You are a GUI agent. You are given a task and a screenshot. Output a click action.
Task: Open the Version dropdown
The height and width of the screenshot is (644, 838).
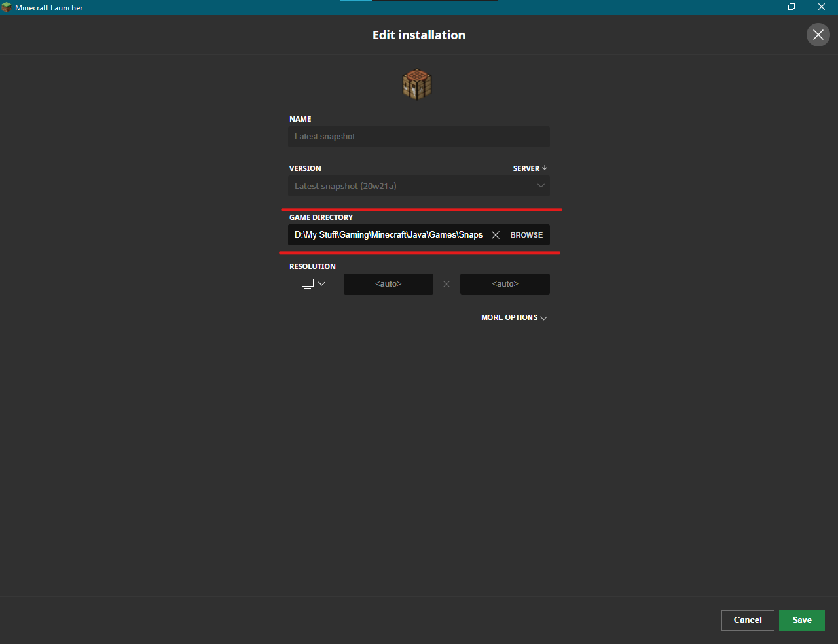coord(419,186)
